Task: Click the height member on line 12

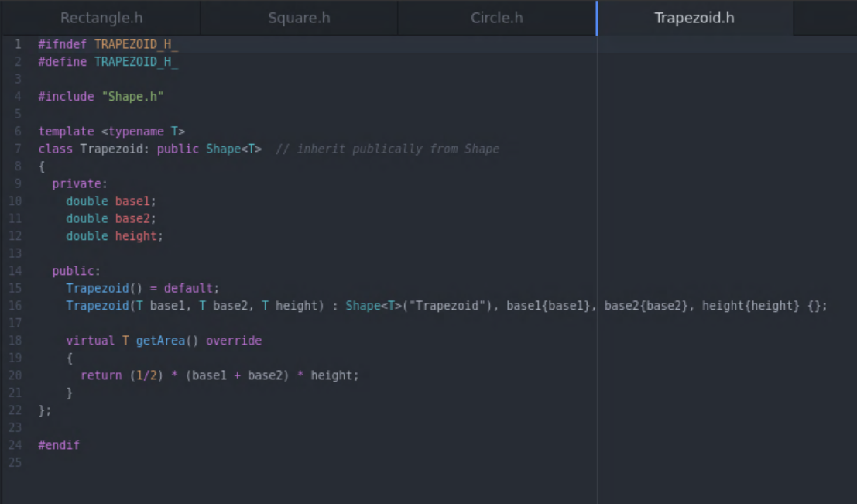Action: click(135, 236)
